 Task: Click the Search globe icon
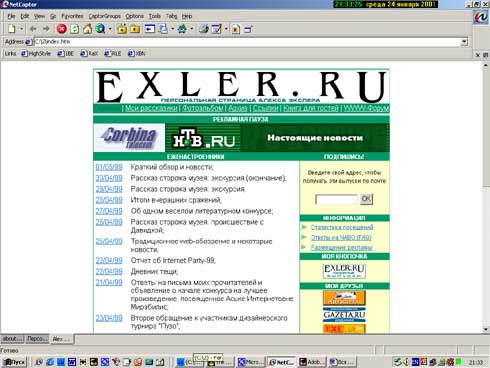(x=100, y=29)
